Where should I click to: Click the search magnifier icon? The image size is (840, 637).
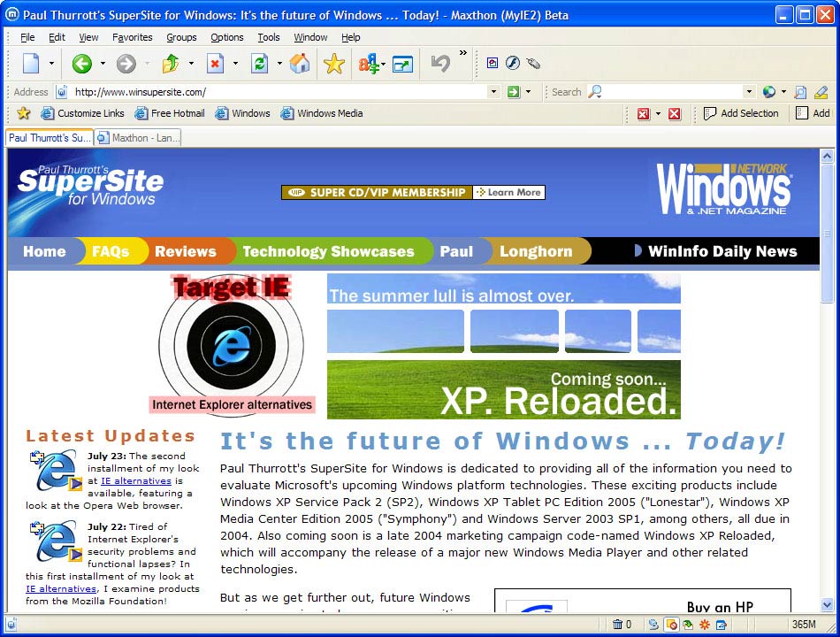click(x=595, y=92)
